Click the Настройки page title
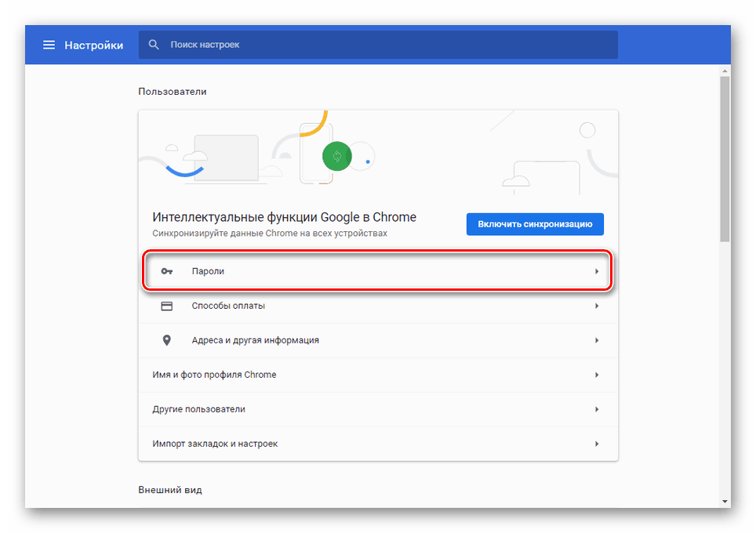Viewport: 756px width, 533px height. click(x=93, y=45)
